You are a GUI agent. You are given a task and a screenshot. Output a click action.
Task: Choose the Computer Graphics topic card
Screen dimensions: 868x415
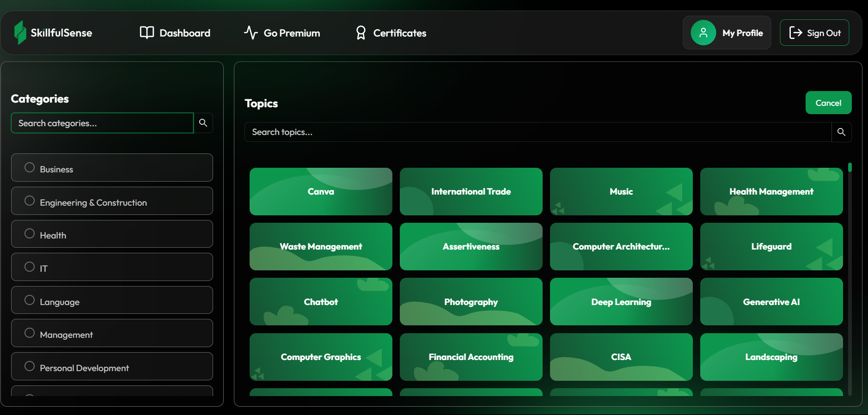click(x=321, y=357)
